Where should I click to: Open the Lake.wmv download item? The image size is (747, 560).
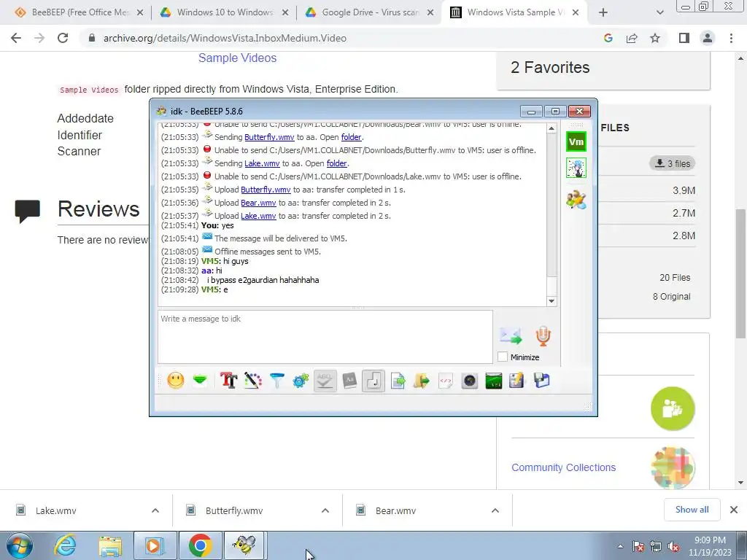55,510
